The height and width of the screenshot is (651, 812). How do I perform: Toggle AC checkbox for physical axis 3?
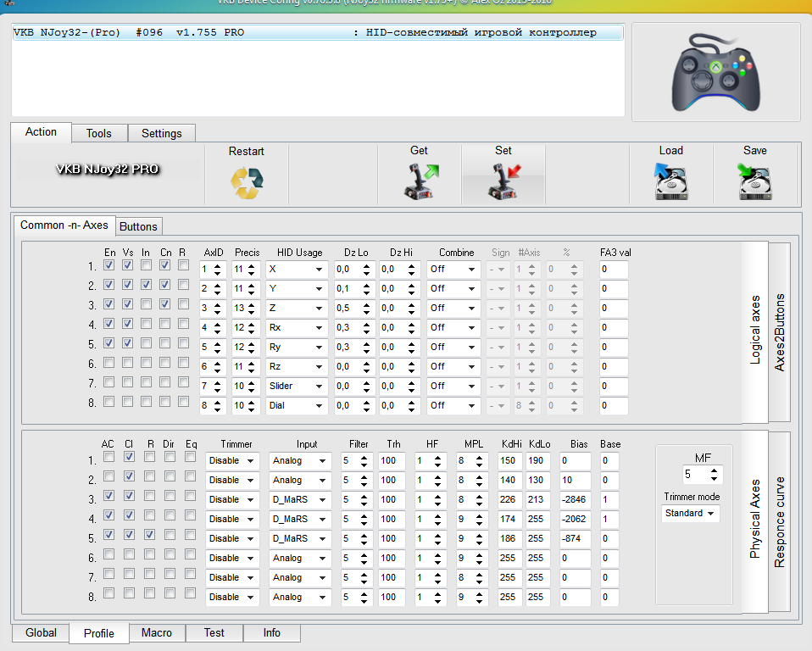[x=108, y=496]
